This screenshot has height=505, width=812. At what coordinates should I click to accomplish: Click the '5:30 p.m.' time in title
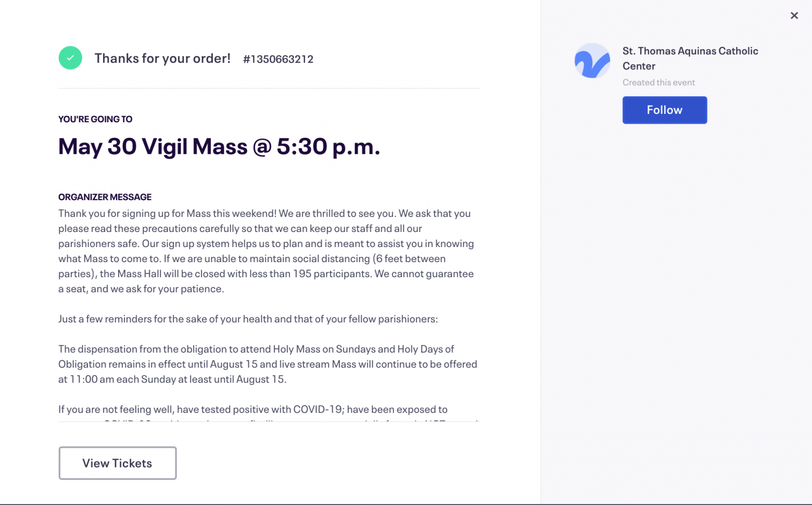pyautogui.click(x=328, y=146)
